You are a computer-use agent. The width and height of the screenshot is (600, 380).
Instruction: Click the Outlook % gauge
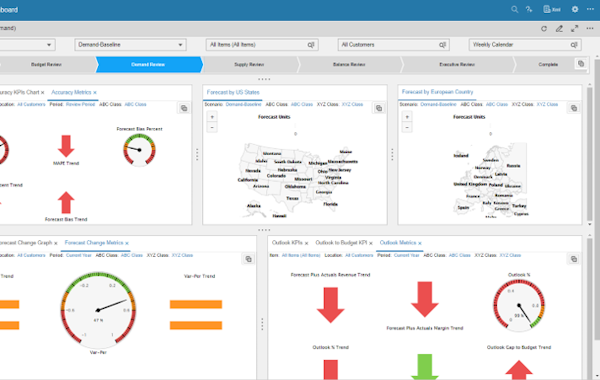(519, 305)
